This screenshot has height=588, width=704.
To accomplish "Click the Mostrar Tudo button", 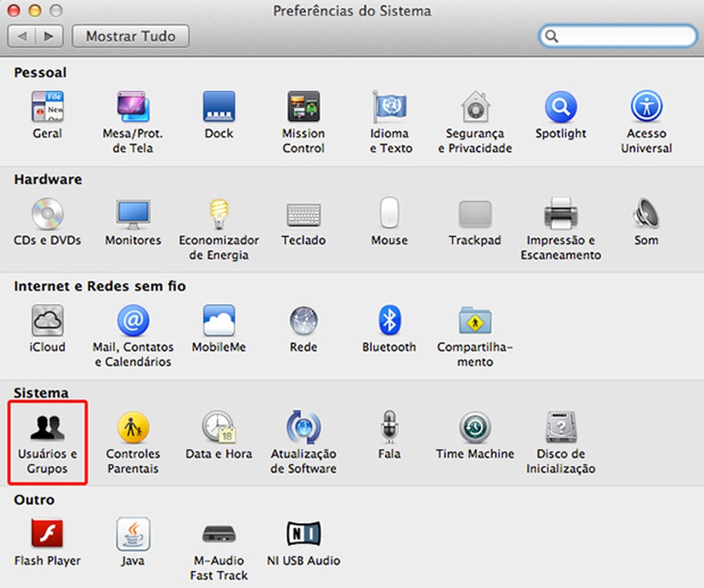I will 130,36.
